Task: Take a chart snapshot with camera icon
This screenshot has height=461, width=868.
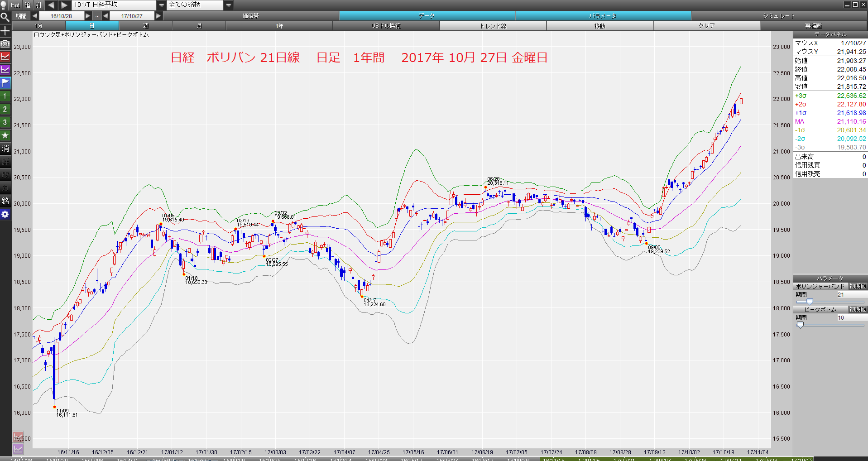Action: tap(5, 43)
